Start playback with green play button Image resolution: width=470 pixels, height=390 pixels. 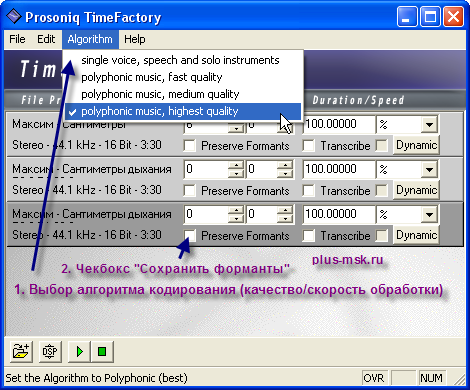coord(79,351)
